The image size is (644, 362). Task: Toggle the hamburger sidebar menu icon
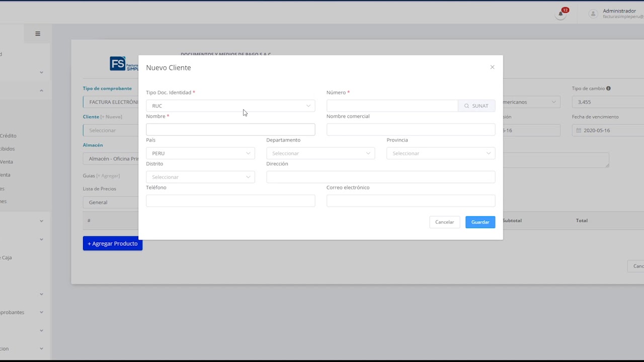pyautogui.click(x=38, y=34)
